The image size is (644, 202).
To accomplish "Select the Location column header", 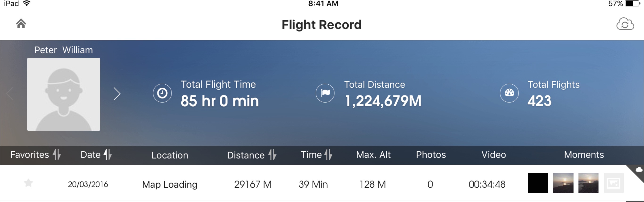I will 170,155.
